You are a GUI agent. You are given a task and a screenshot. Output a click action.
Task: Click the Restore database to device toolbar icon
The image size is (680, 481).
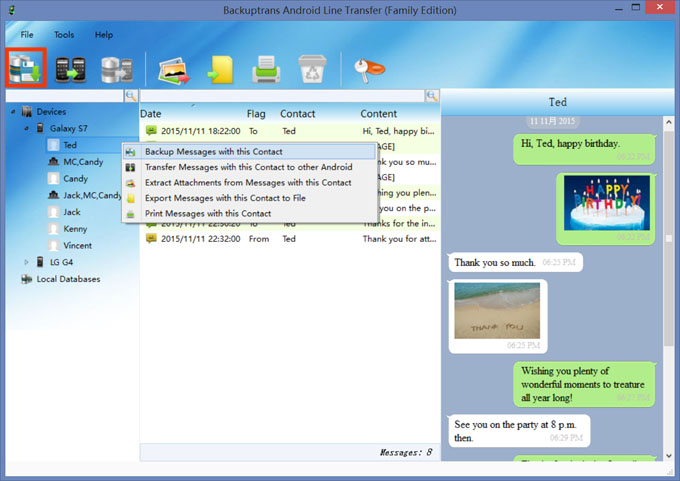(117, 69)
